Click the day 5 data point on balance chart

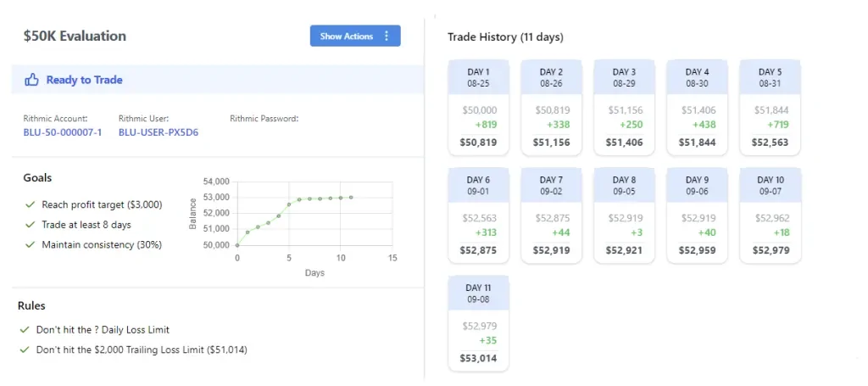click(289, 204)
